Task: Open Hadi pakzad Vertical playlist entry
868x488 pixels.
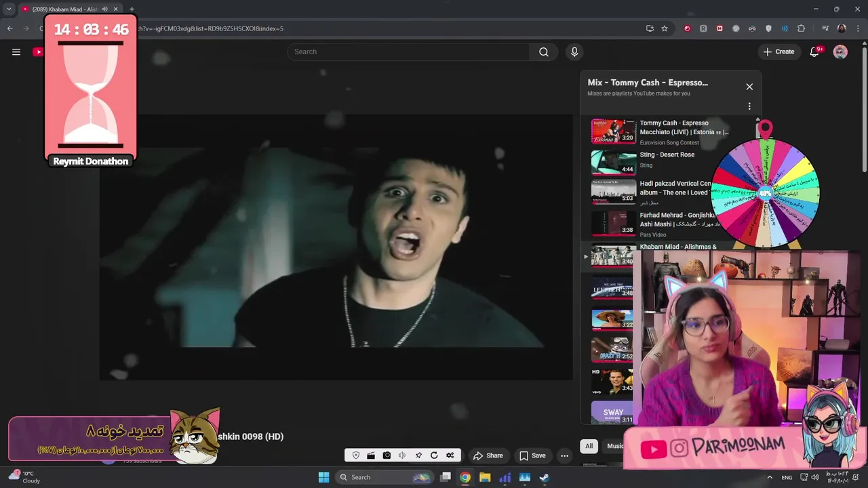Action: tap(650, 192)
